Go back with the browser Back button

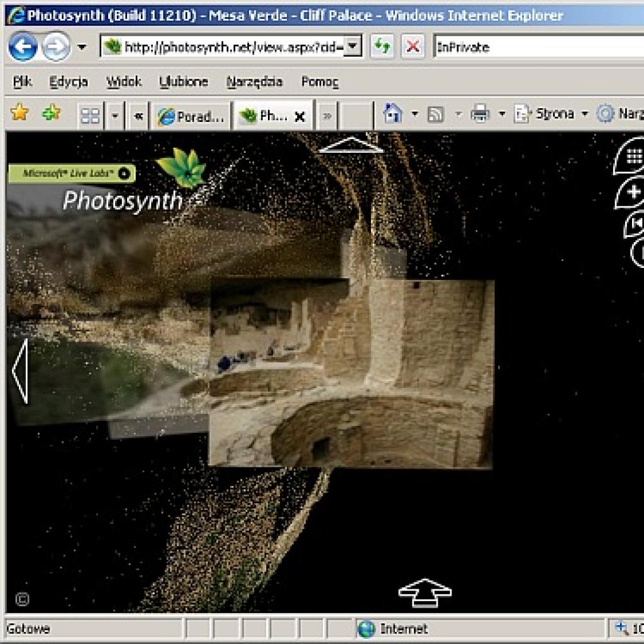click(23, 47)
